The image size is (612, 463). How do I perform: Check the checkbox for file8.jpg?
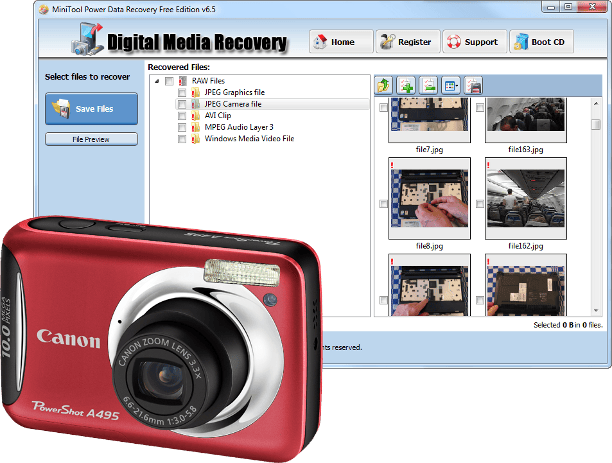pos(383,204)
